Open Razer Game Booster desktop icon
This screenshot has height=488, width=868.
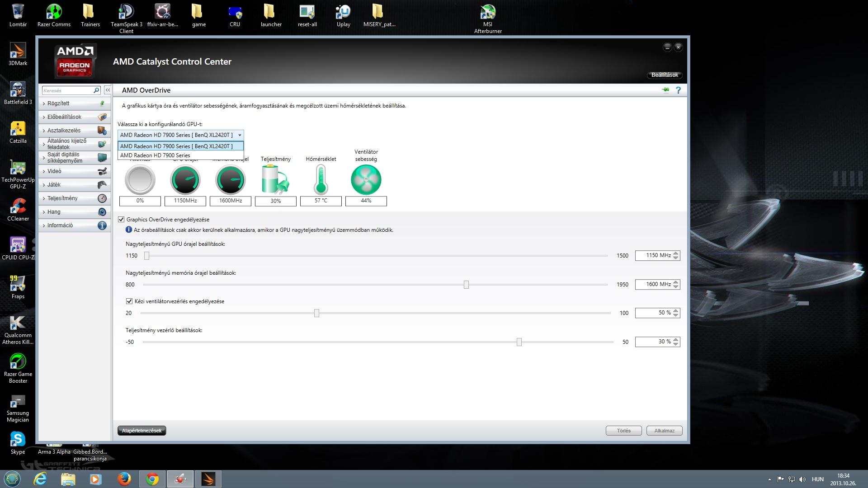click(x=18, y=368)
